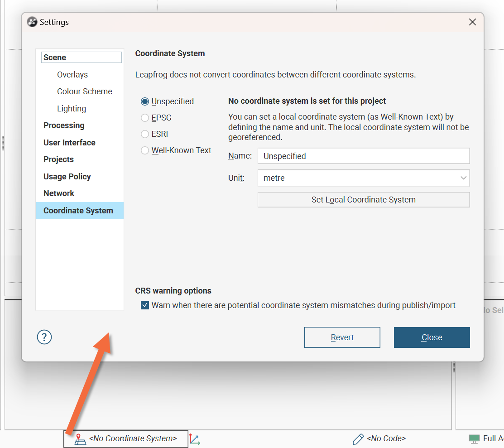
Task: Open Processing settings category
Action: 64,125
